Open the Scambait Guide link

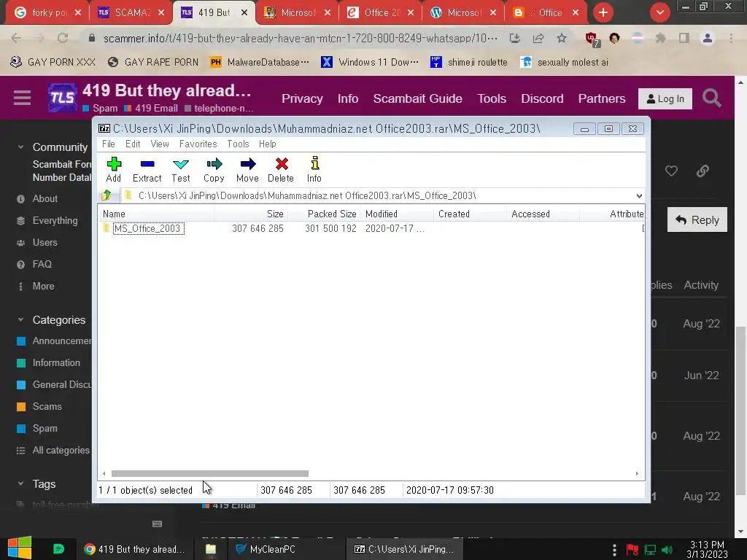[x=417, y=98]
